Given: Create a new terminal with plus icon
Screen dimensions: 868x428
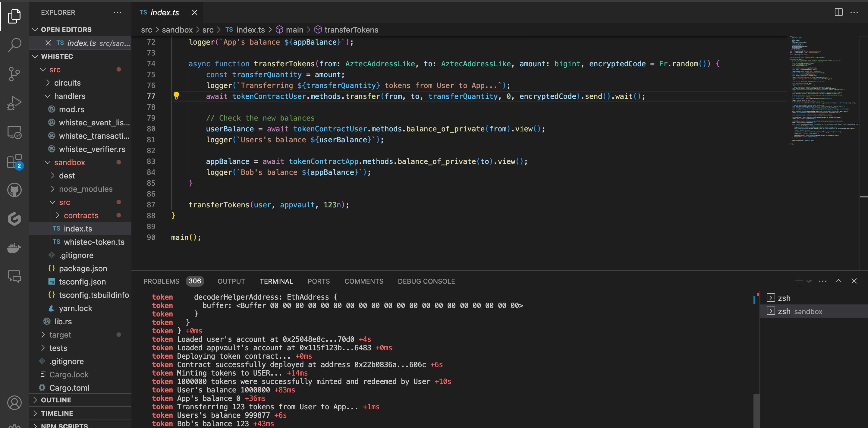Looking at the screenshot, I should 798,281.
